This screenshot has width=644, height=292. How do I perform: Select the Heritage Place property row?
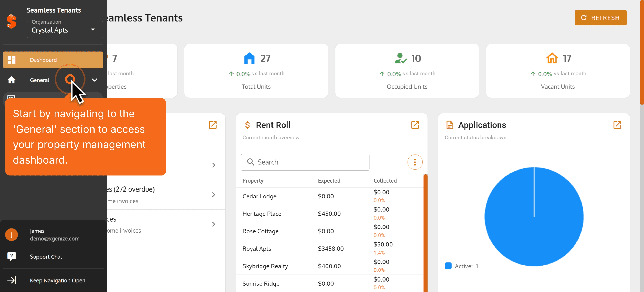click(330, 214)
